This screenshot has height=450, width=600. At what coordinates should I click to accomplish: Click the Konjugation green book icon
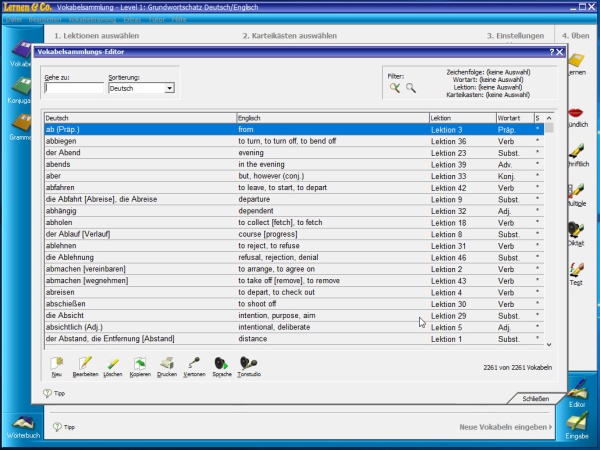pos(22,86)
